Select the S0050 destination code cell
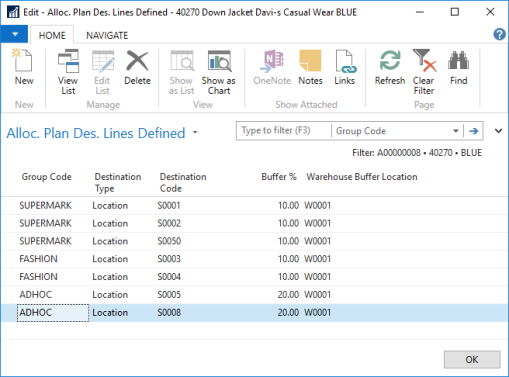The width and height of the screenshot is (509, 377). point(169,241)
